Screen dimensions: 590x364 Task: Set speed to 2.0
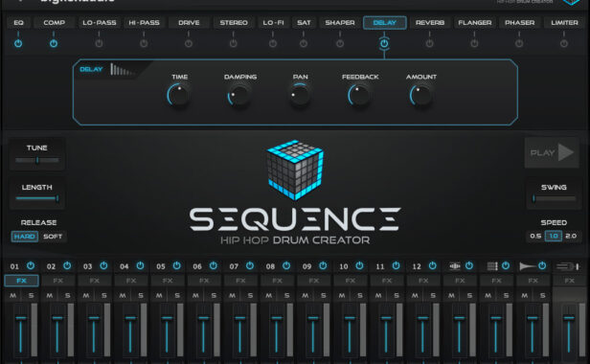tap(571, 236)
